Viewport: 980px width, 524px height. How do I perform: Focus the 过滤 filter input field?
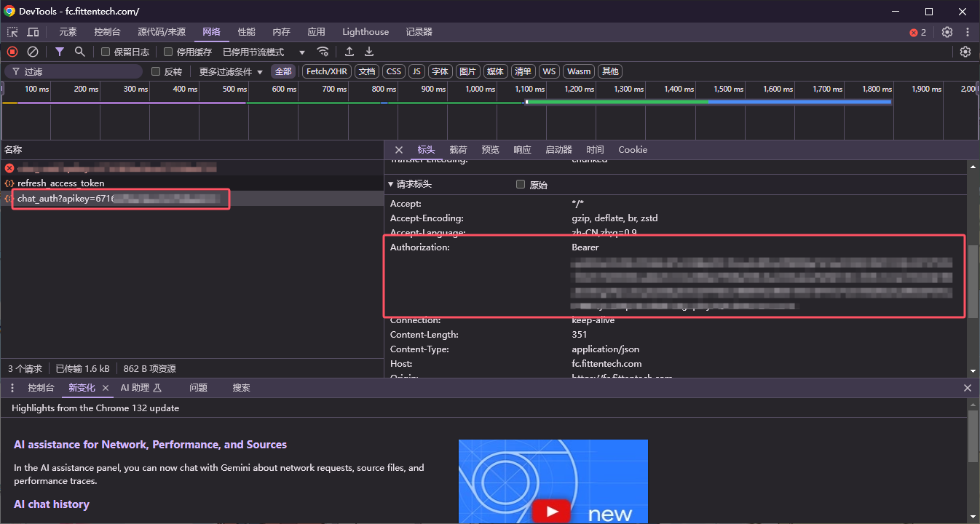[x=74, y=71]
